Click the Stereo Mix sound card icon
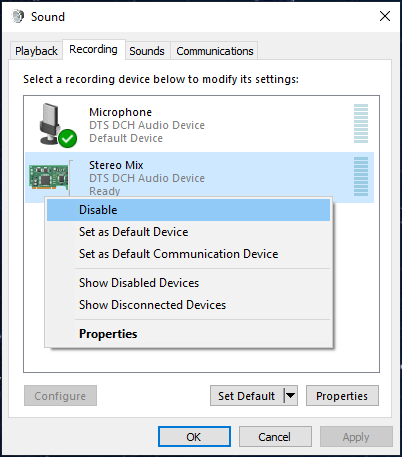 pyautogui.click(x=49, y=177)
